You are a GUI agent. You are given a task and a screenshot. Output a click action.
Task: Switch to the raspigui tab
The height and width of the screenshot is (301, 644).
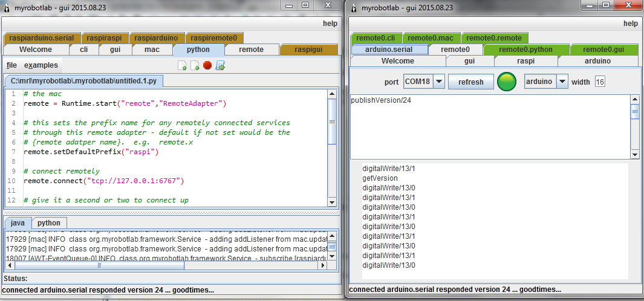(x=308, y=50)
